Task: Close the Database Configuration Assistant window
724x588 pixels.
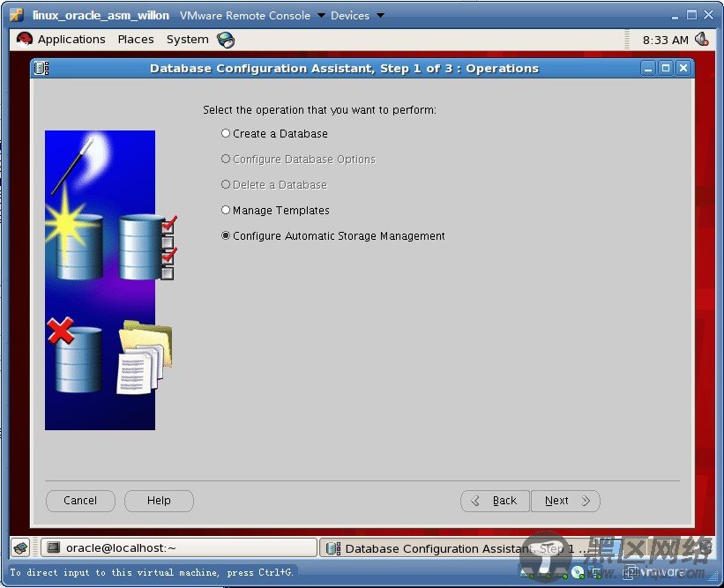Action: click(x=683, y=69)
